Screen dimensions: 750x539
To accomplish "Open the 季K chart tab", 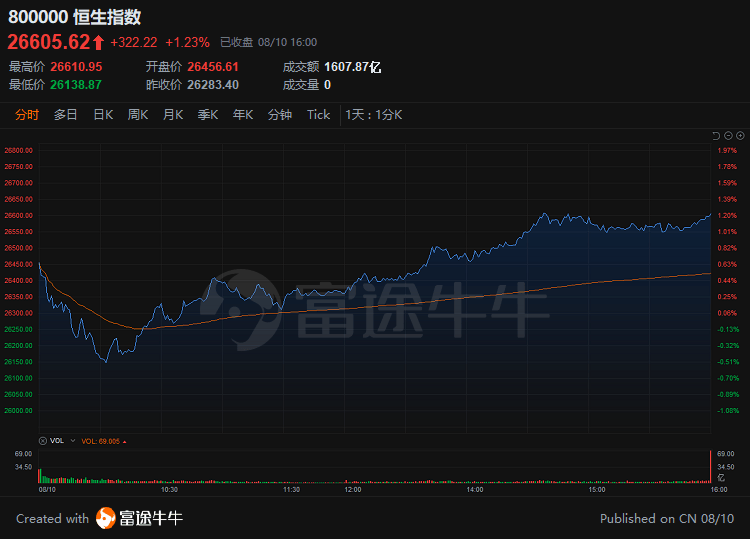I will 208,115.
